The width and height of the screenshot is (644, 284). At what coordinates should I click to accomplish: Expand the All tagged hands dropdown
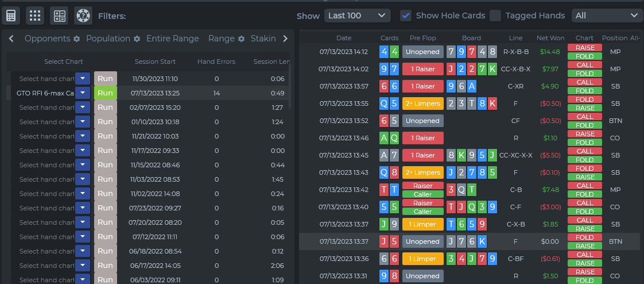[x=604, y=16]
